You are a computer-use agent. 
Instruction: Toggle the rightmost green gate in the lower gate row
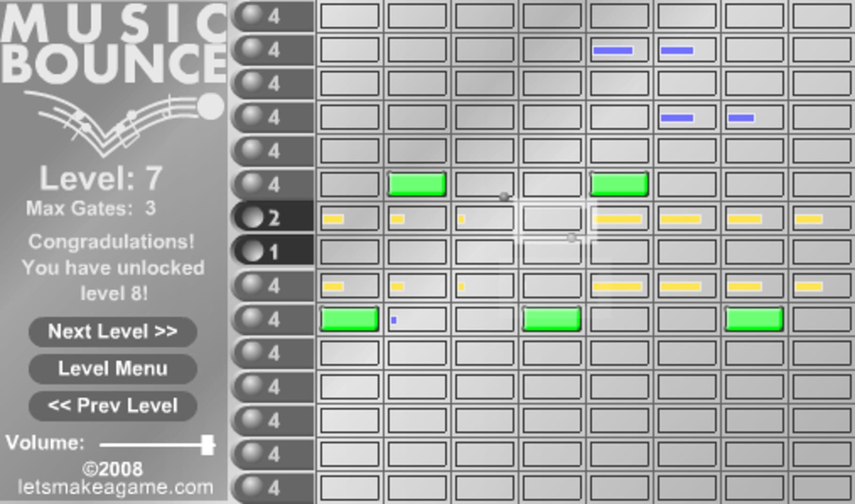(x=754, y=319)
